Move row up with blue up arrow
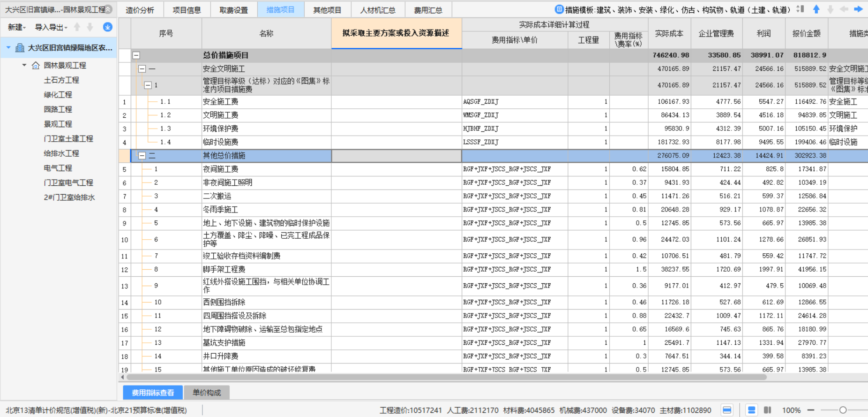This screenshot has height=417, width=868. [x=816, y=9]
